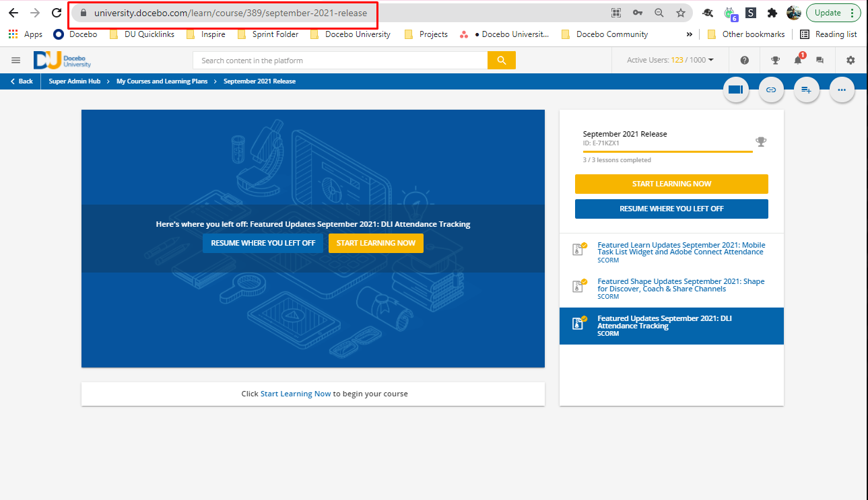Go back with the browser back arrow
Image resolution: width=868 pixels, height=500 pixels.
pos(13,13)
